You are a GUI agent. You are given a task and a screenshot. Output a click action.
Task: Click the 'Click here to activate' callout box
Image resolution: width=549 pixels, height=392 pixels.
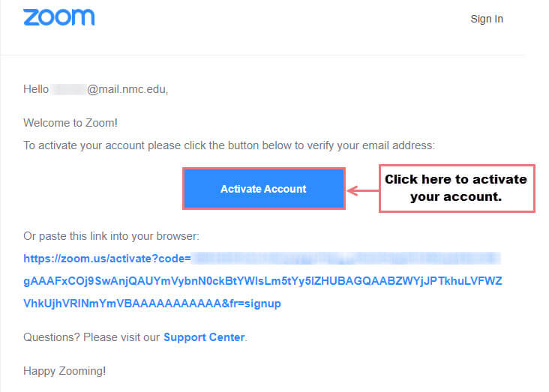tap(457, 188)
